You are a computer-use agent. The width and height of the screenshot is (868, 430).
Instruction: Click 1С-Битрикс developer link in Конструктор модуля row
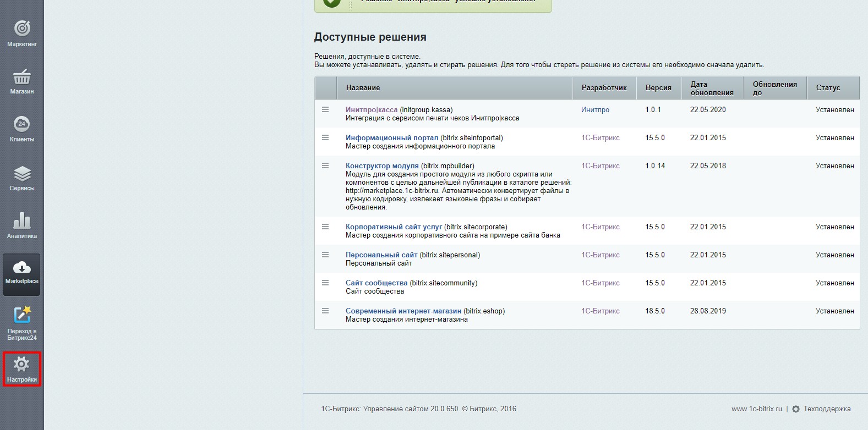(x=600, y=166)
